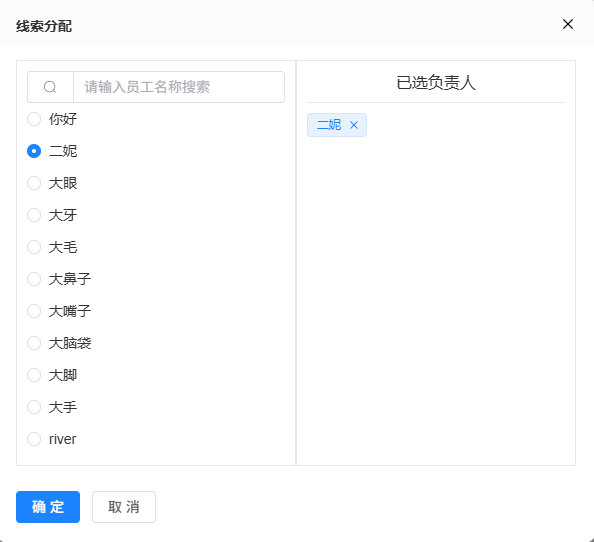Screen dimensions: 594x542
Task: Click the search magnifier icon
Action: click(x=50, y=87)
